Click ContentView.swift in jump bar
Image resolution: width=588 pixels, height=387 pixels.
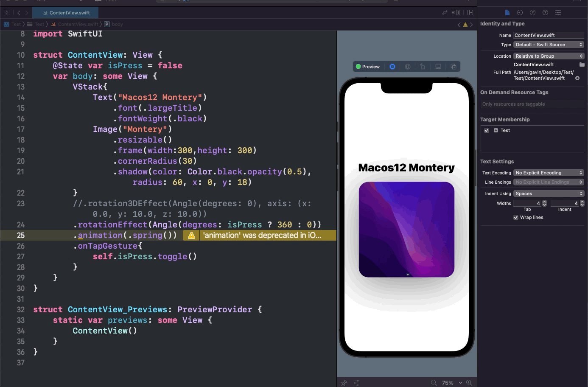pos(75,25)
